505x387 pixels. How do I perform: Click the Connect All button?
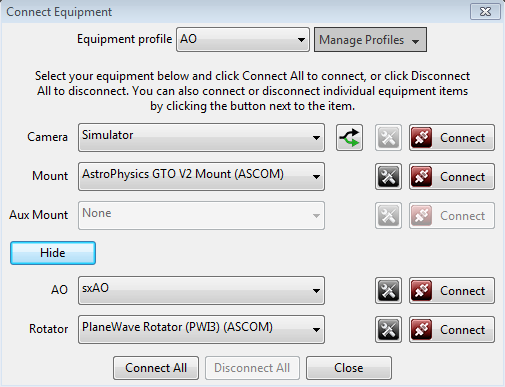pyautogui.click(x=156, y=368)
